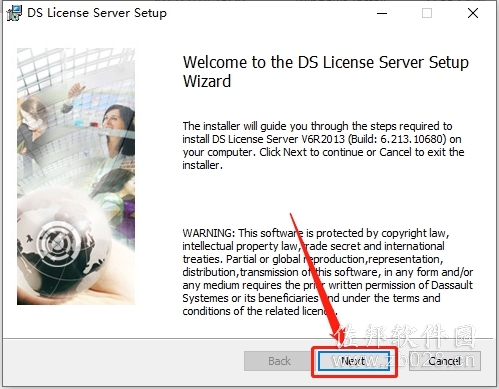
Task: Click the setup wizard banner image
Action: click(76, 176)
